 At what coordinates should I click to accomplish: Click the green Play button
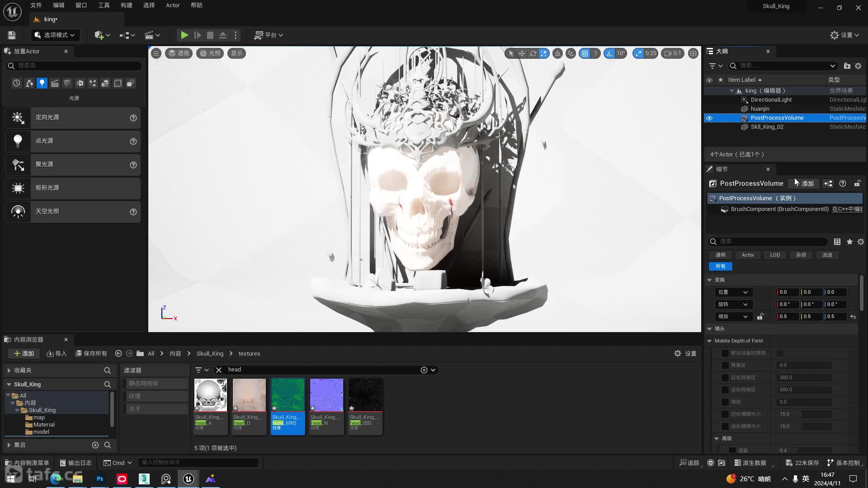pos(184,35)
